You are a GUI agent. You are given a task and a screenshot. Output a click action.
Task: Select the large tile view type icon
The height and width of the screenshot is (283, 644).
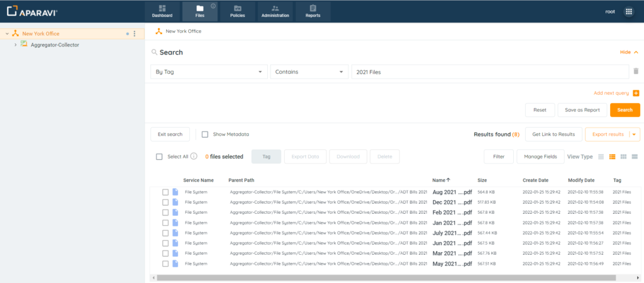(x=635, y=156)
